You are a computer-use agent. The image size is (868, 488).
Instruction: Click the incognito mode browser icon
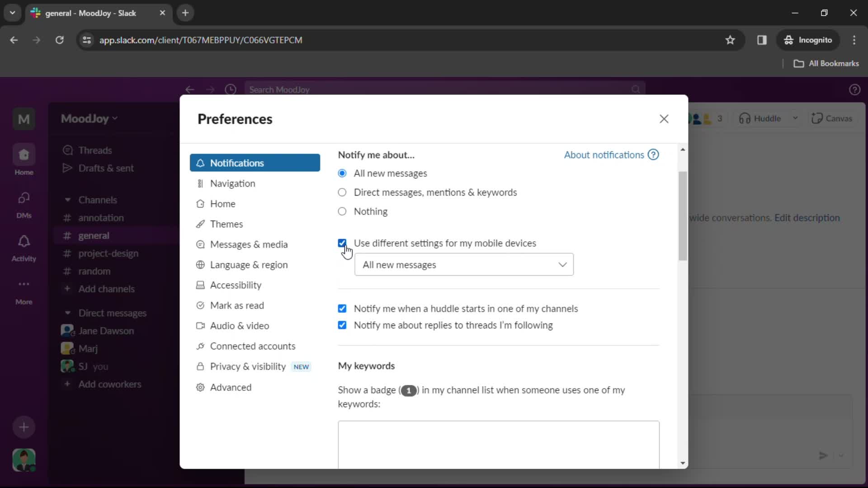790,40
